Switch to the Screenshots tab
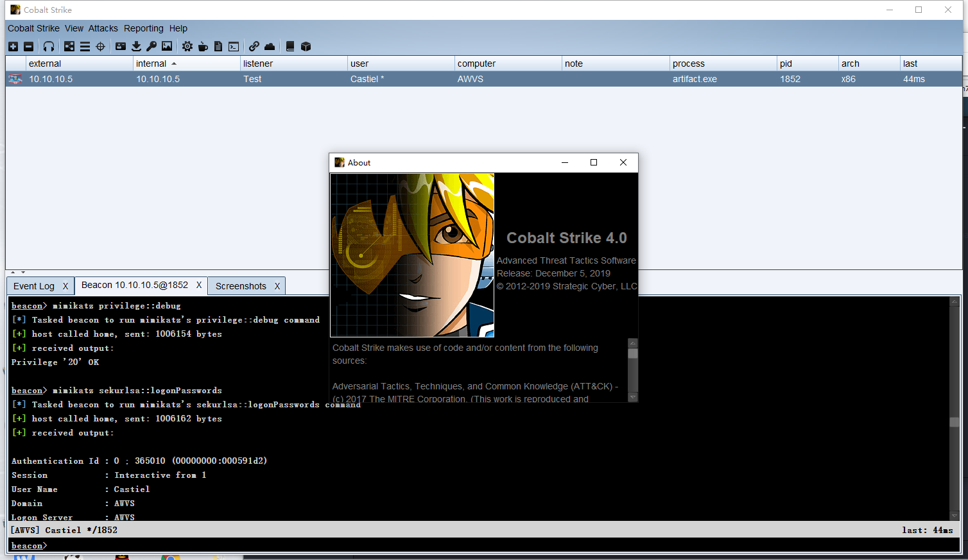 (241, 286)
